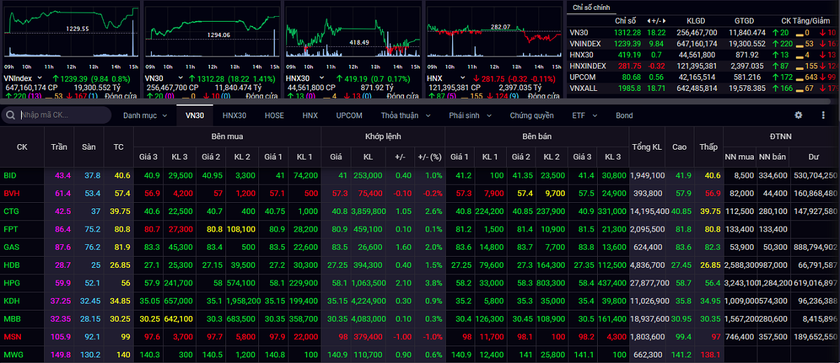Screen dimensions: 840x363
Task: Open the settings gear icon
Action: 798,115
